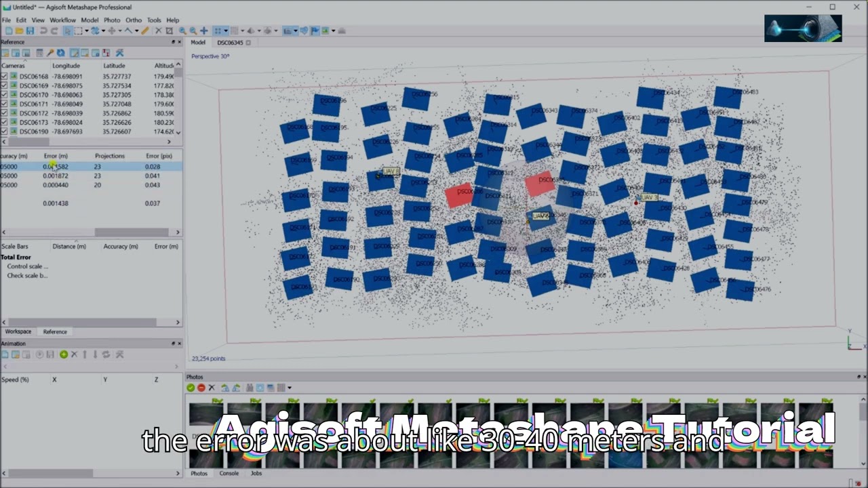The height and width of the screenshot is (488, 868).
Task: Uncheck camera DSC06170 checkbox
Action: click(4, 95)
